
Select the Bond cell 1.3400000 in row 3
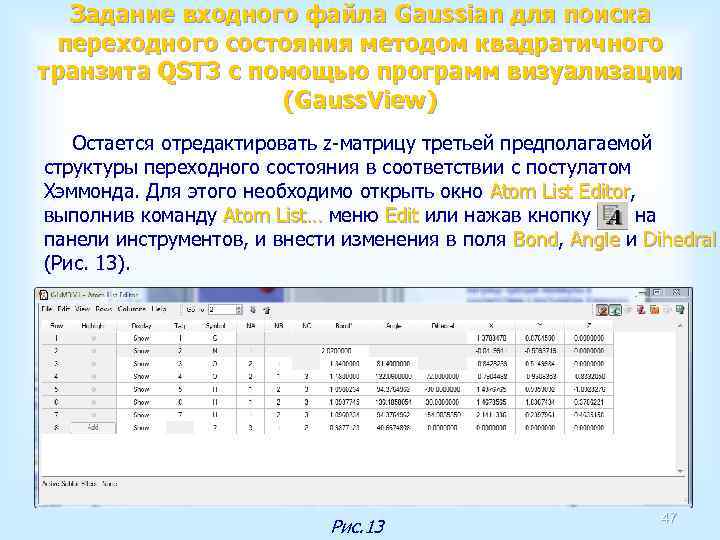click(344, 364)
